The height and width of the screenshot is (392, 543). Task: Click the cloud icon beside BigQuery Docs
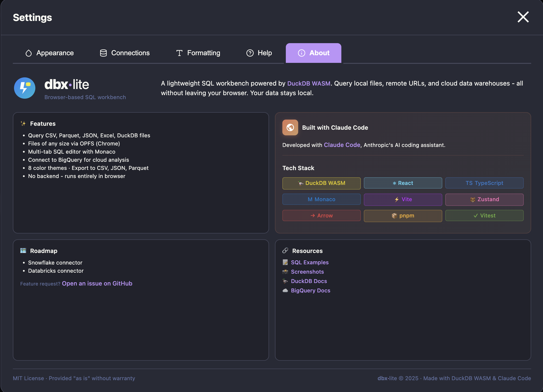click(x=285, y=290)
